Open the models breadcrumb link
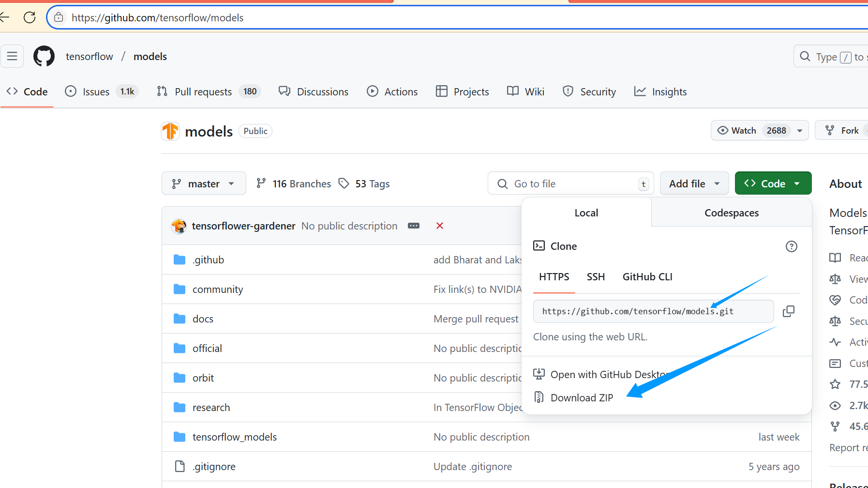The height and width of the screenshot is (488, 868). coord(150,56)
